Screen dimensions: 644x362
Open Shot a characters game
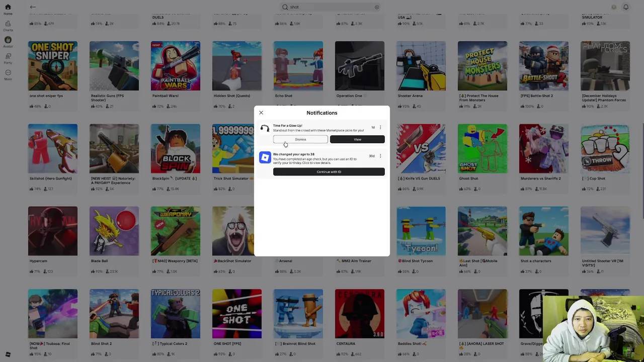coord(544,231)
